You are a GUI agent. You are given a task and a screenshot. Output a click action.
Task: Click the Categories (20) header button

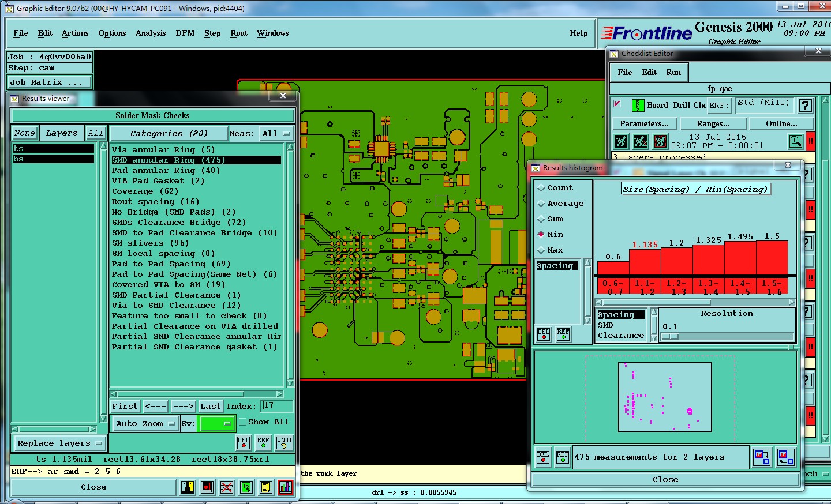coord(169,133)
